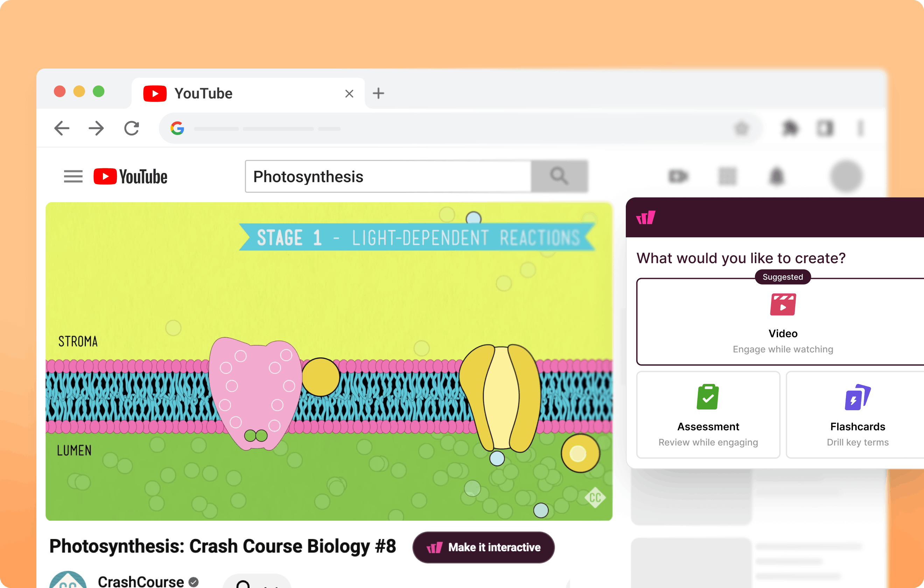Reload the page with the refresh icon
The height and width of the screenshot is (588, 924).
[132, 128]
